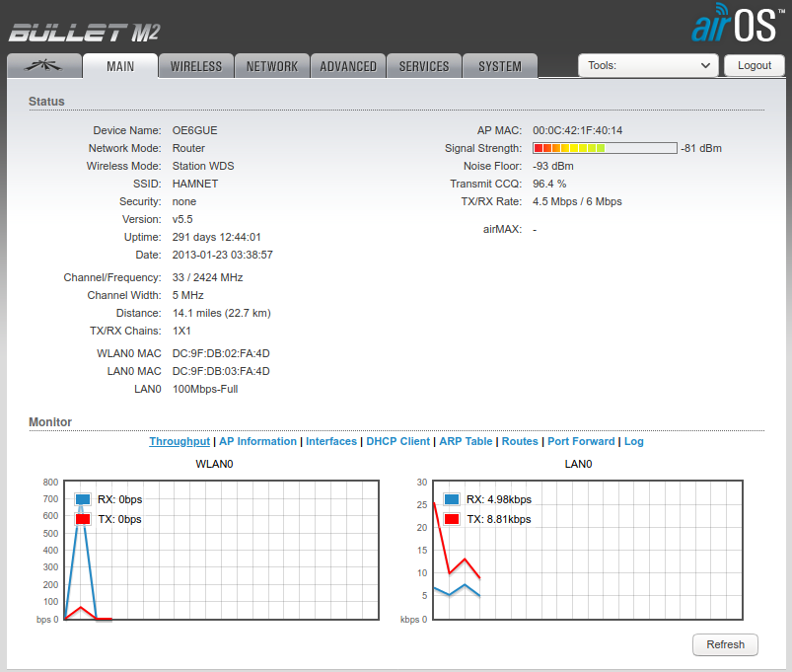Switch to the MAIN tab
Screen dimensions: 792x672
click(120, 66)
